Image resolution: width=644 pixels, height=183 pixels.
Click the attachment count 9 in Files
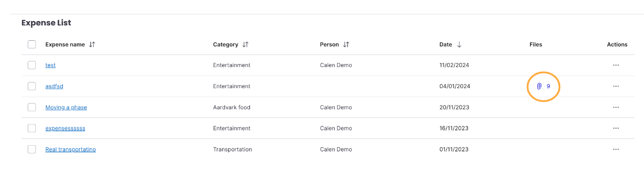548,86
